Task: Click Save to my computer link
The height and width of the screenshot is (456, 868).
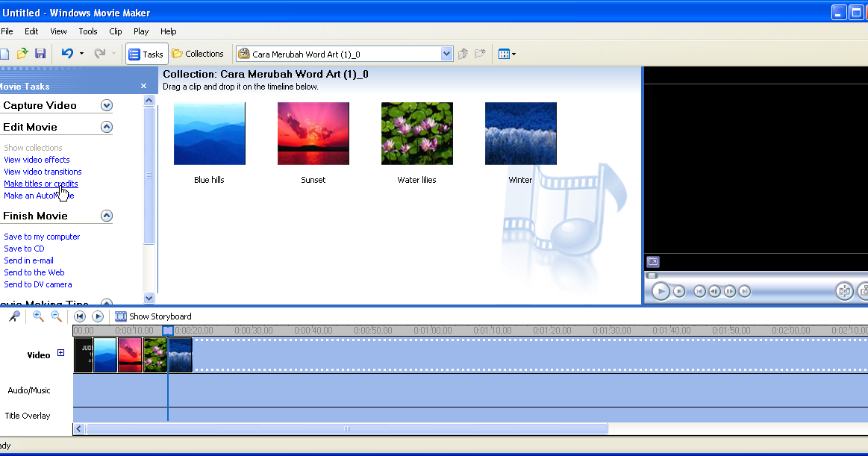Action: point(42,237)
